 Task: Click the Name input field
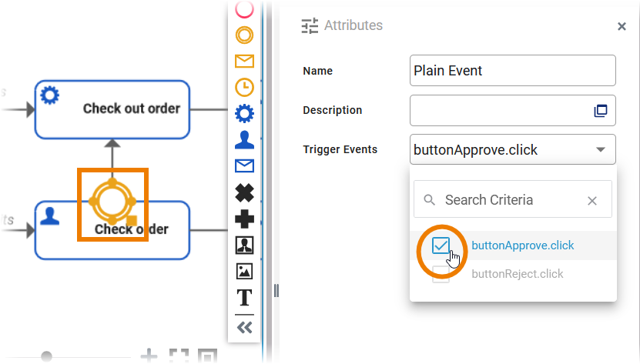[512, 71]
